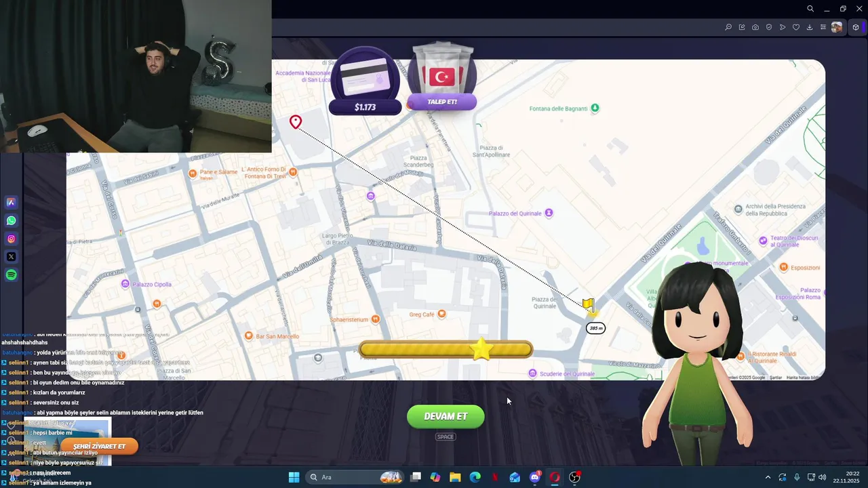
Task: Click the extensions cube icon
Action: (856, 27)
